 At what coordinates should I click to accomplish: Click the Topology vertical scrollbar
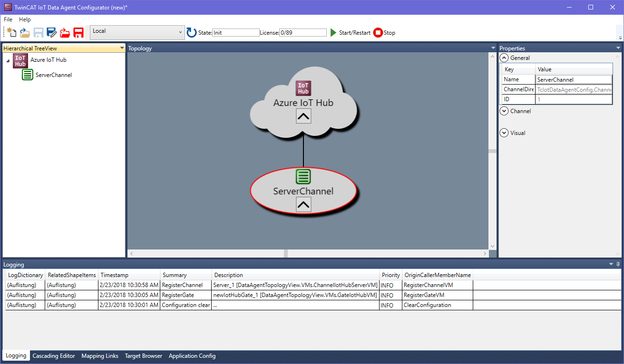[x=493, y=151]
